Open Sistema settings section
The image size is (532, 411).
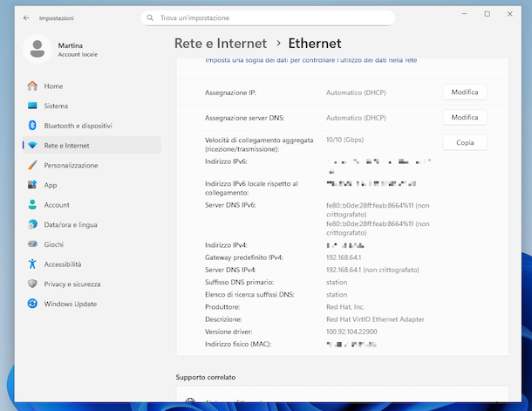click(92, 106)
